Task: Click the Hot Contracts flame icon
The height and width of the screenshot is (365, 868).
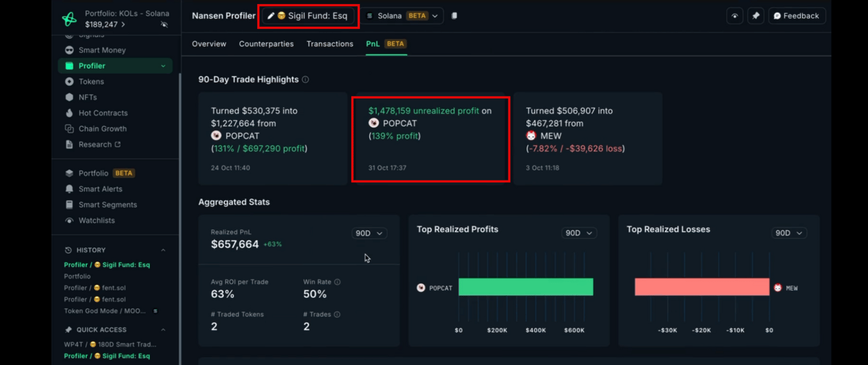Action: [69, 113]
